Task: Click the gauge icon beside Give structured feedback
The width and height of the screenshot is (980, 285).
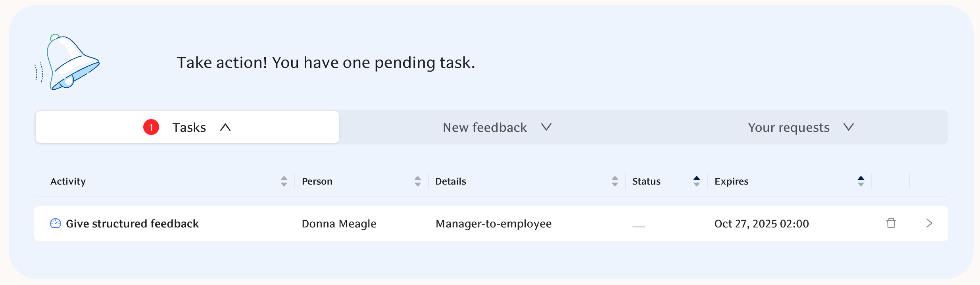Action: tap(56, 223)
